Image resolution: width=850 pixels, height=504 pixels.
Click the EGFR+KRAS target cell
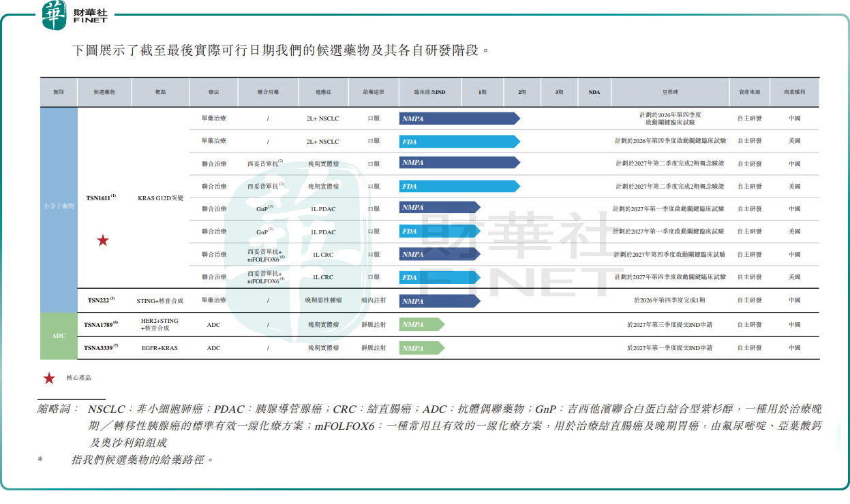click(x=160, y=348)
